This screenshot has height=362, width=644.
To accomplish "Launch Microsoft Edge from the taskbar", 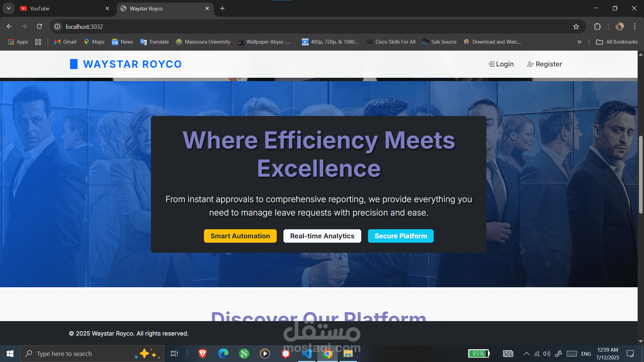I will click(223, 354).
